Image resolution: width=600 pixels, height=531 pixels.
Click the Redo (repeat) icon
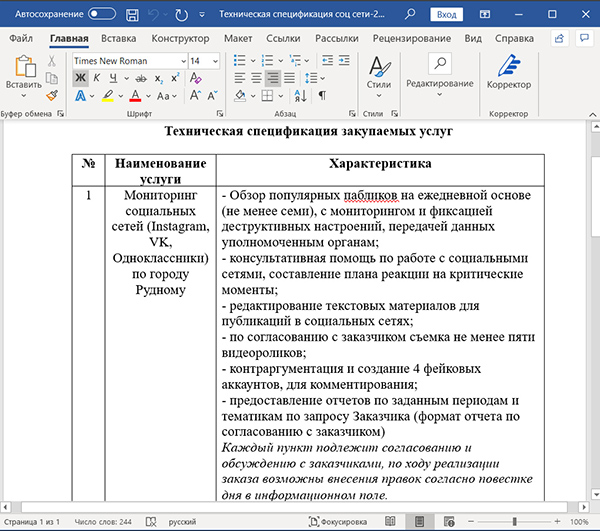tap(181, 15)
